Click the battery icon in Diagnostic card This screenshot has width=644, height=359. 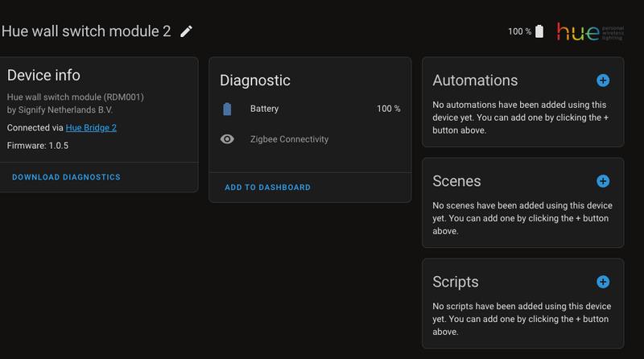(x=228, y=109)
